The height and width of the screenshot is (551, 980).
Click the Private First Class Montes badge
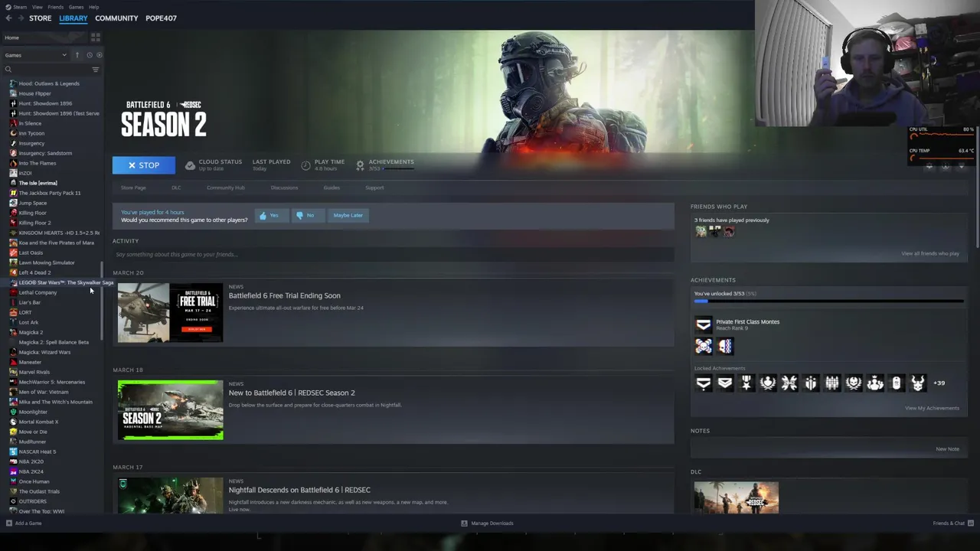(x=703, y=325)
